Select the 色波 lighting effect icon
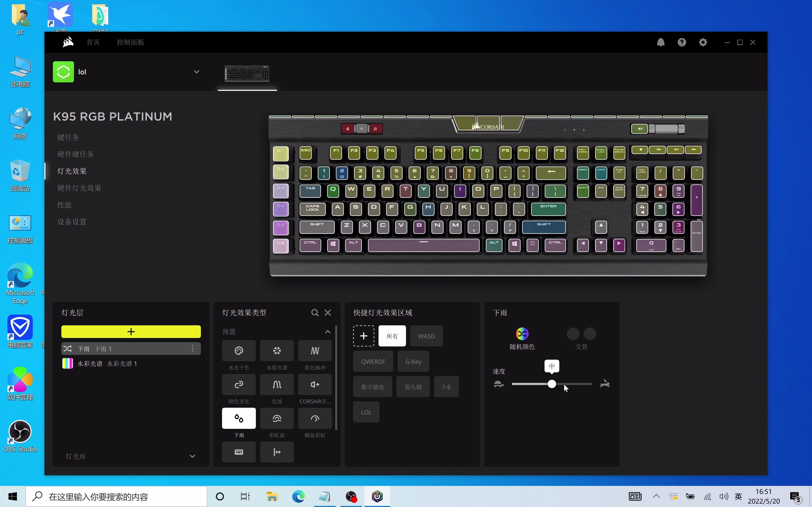Image resolution: width=812 pixels, height=507 pixels. tap(277, 384)
